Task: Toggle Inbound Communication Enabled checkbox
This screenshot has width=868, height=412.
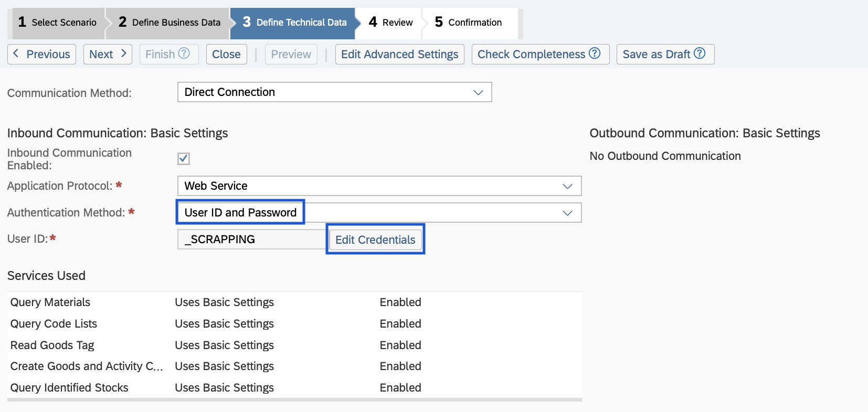Action: click(184, 158)
